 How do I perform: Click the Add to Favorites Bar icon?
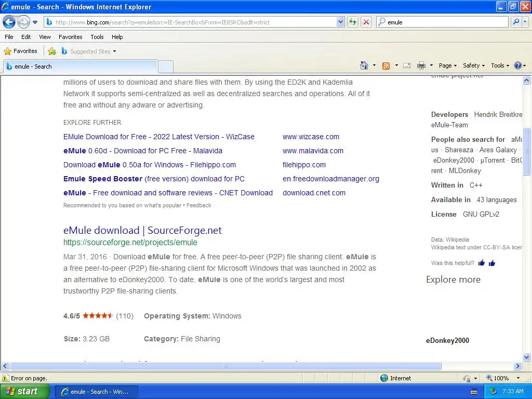coord(52,51)
